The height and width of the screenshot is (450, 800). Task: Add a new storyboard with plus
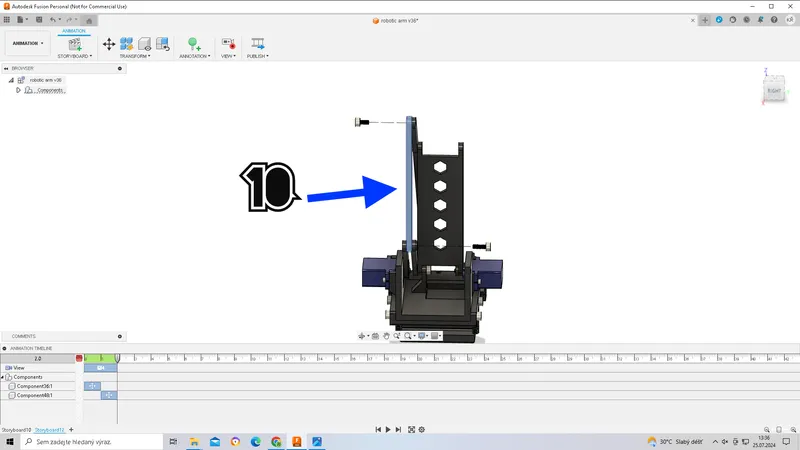pos(71,430)
